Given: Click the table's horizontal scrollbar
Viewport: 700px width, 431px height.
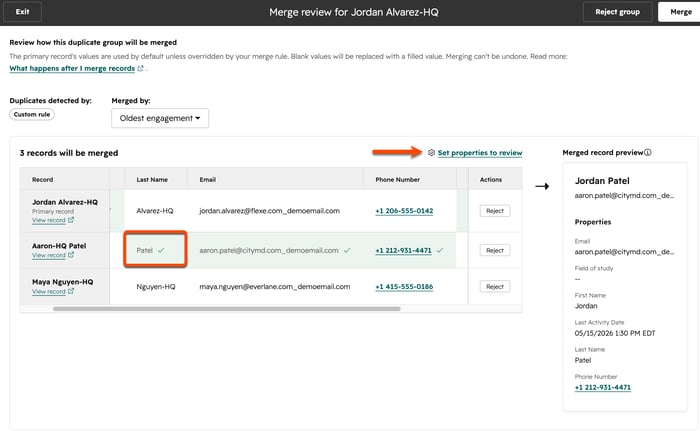Looking at the screenshot, I should (226, 309).
